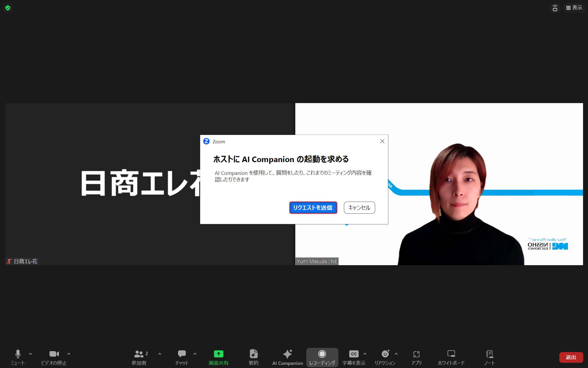This screenshot has width=588, height=368.
Task: Expand participants options arrow next to 参加者
Action: pyautogui.click(x=160, y=354)
